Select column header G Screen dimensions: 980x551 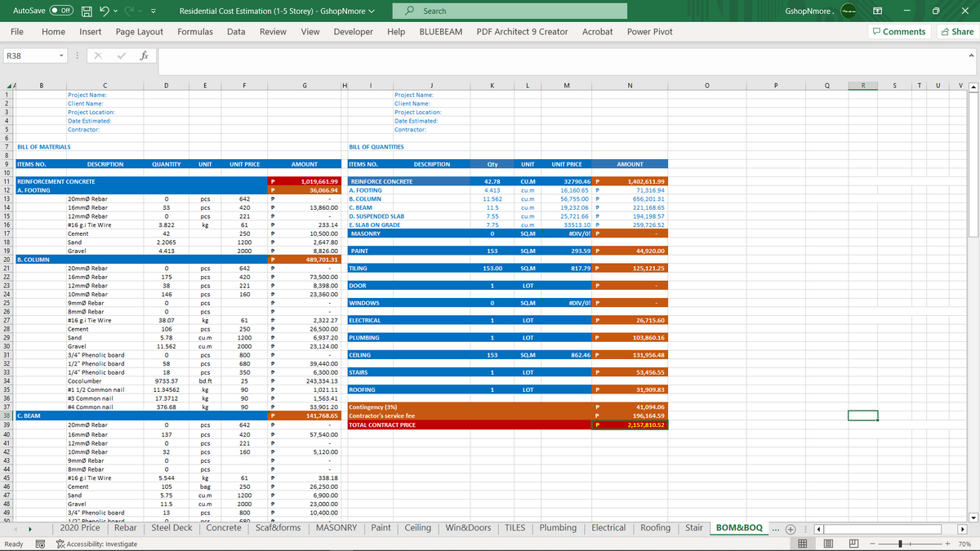click(305, 87)
